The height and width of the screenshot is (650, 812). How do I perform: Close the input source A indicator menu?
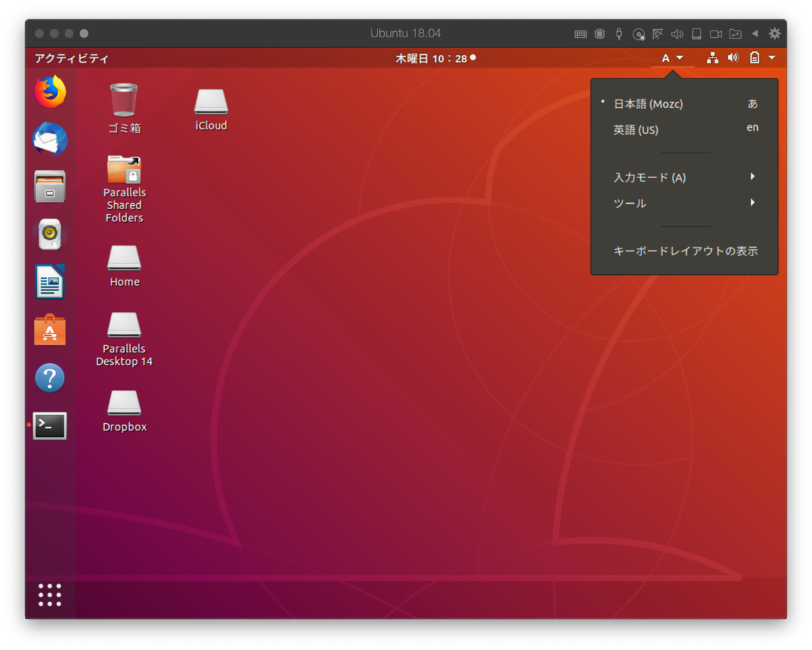(673, 58)
